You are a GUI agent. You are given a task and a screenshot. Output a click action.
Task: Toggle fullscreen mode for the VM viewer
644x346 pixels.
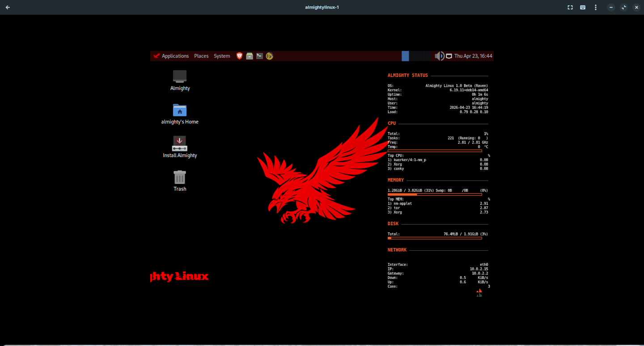[x=570, y=7]
